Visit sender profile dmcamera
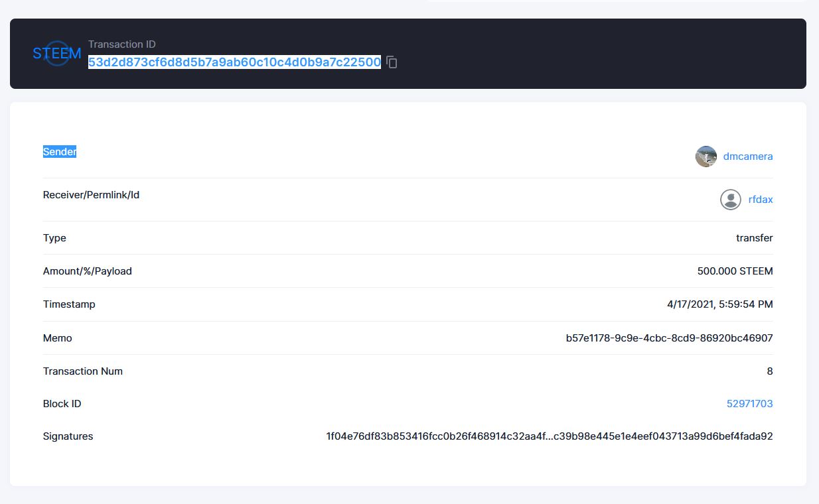 748,157
